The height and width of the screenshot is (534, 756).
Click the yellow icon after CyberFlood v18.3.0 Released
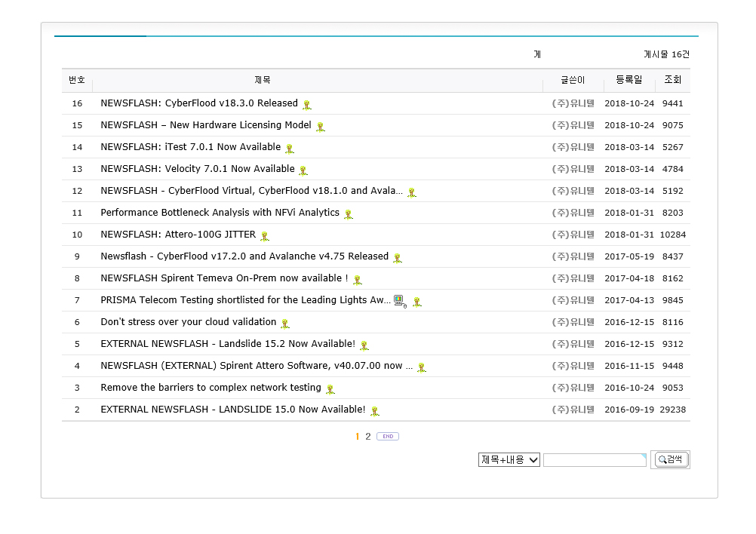(x=306, y=105)
